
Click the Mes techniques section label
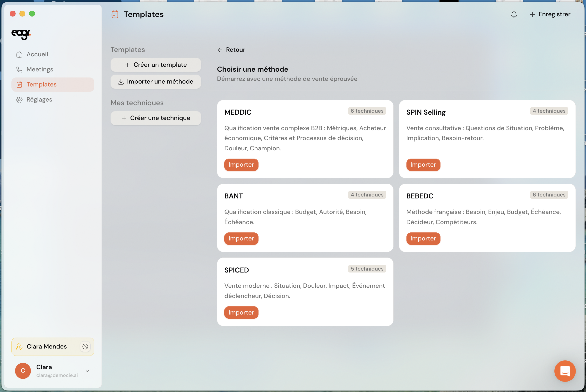(137, 103)
